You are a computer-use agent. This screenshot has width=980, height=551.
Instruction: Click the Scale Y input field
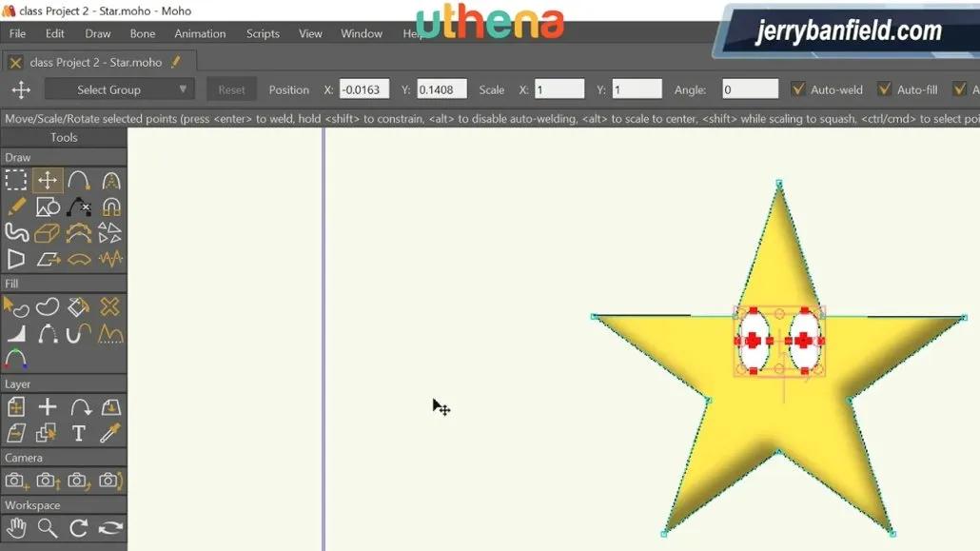pyautogui.click(x=637, y=89)
